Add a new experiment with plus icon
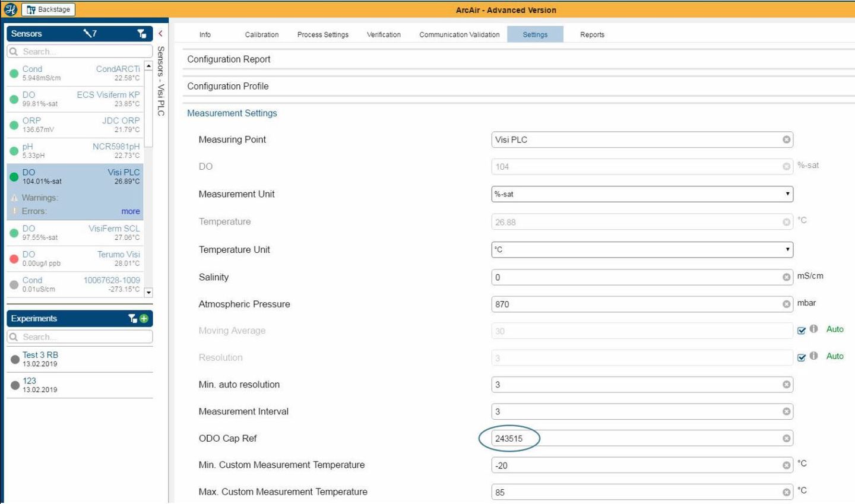 (x=144, y=319)
